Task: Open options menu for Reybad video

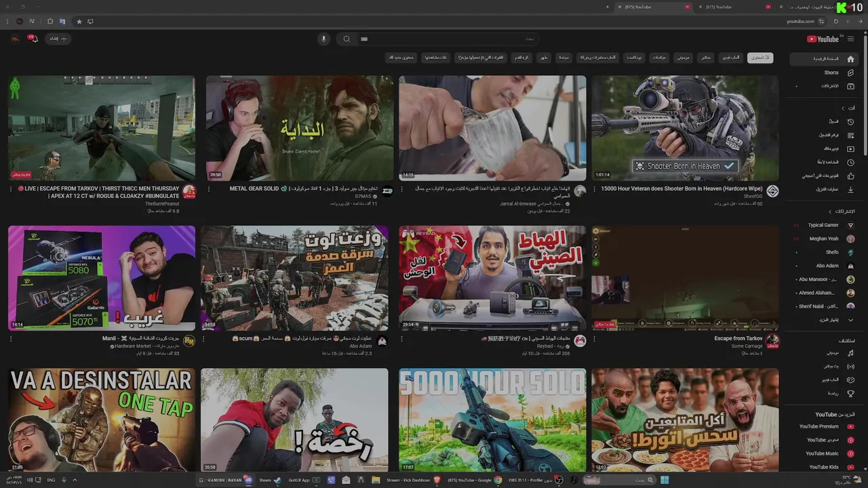Action: point(402,338)
